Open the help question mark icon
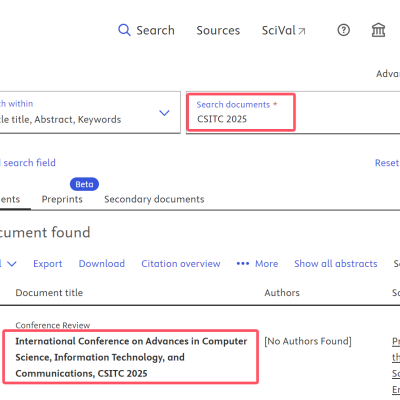 (343, 30)
